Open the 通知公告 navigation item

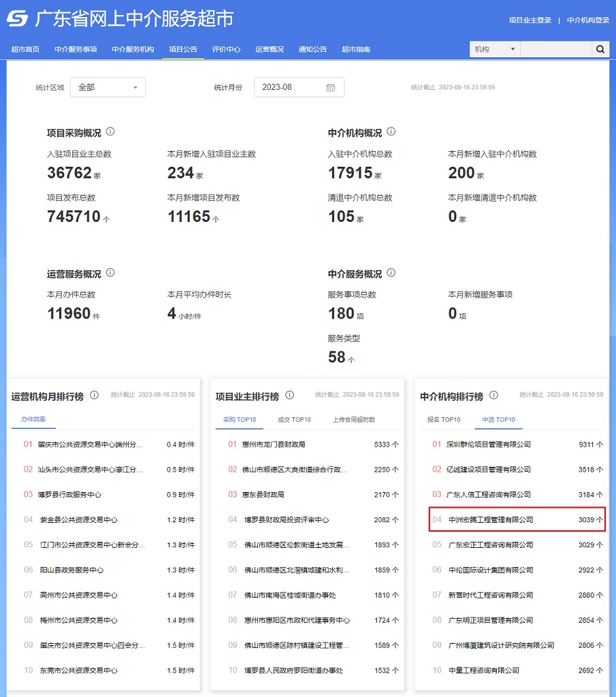tap(312, 49)
